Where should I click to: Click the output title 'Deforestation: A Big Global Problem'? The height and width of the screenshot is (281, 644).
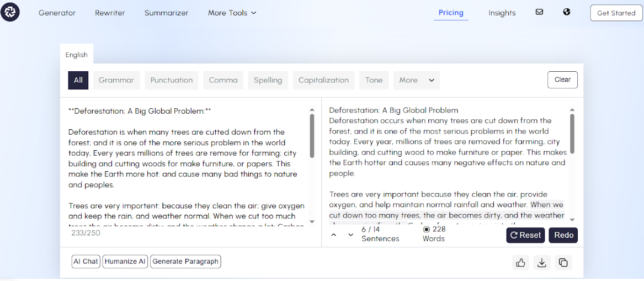[393, 110]
